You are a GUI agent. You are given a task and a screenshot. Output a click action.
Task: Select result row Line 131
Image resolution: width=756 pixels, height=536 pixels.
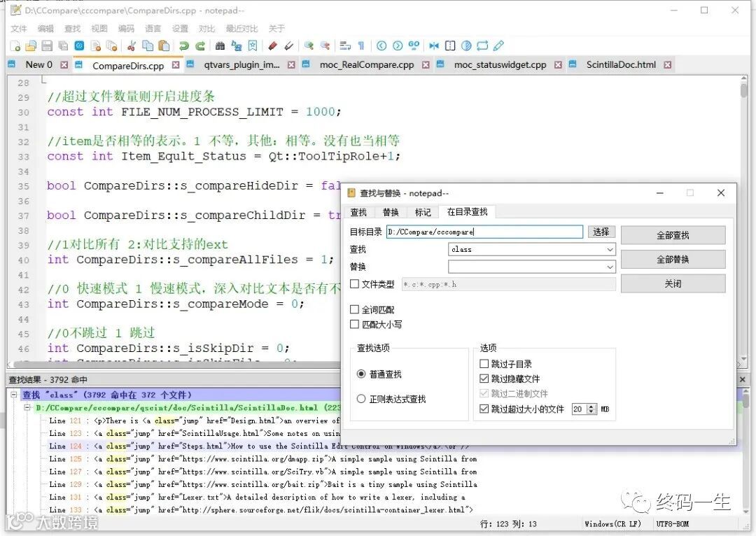point(257,497)
